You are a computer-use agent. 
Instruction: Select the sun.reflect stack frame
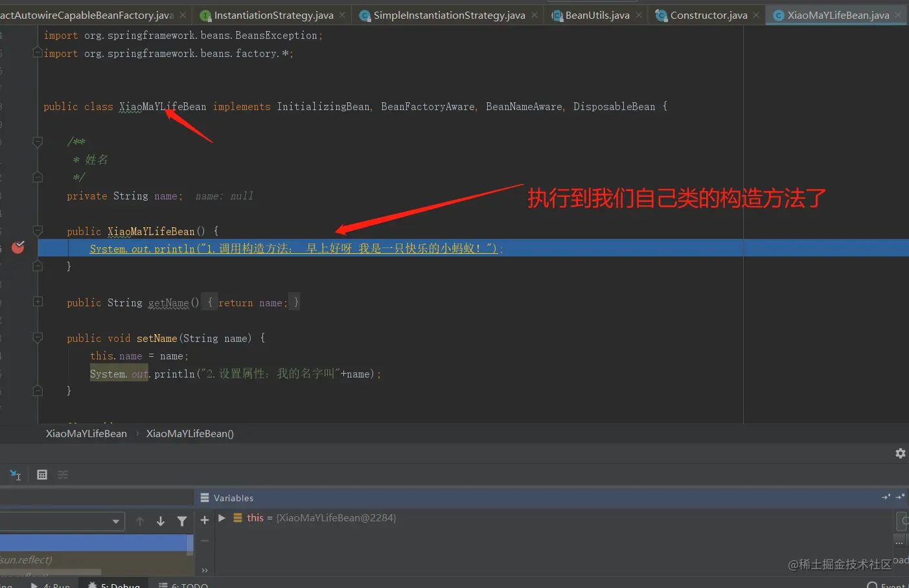[93, 560]
